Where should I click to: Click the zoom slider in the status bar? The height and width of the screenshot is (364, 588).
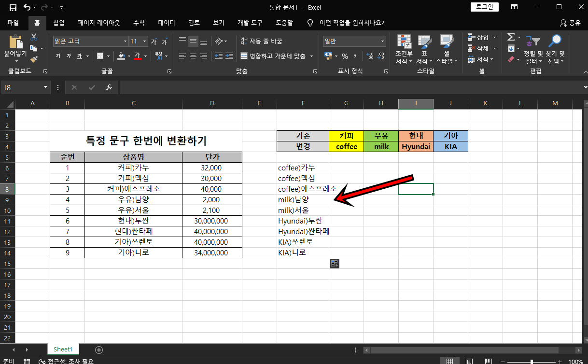(532, 361)
